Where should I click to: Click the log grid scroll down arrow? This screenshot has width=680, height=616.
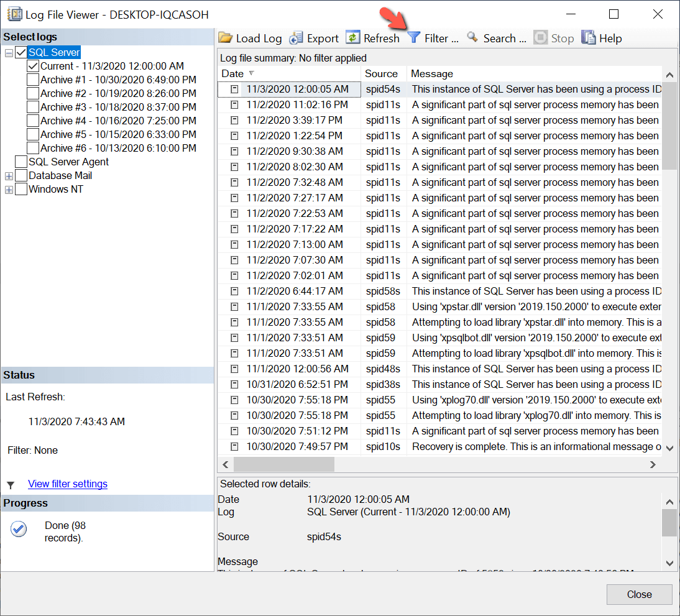coord(669,448)
